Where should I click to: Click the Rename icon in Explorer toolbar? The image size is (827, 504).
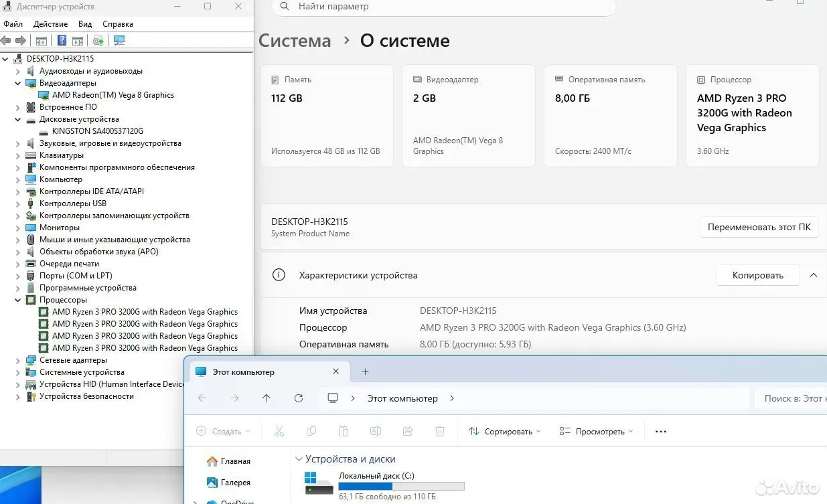pos(376,432)
